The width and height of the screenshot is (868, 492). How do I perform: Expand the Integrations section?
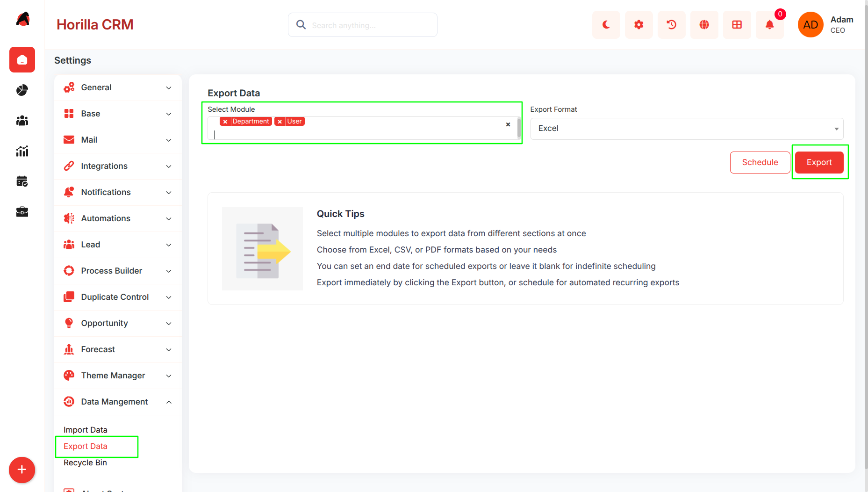click(118, 166)
